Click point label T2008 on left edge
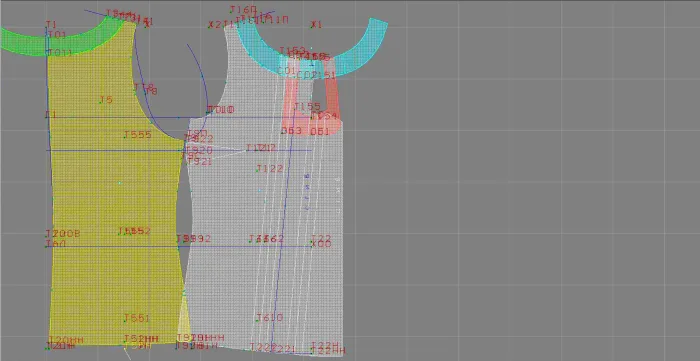 click(x=63, y=233)
